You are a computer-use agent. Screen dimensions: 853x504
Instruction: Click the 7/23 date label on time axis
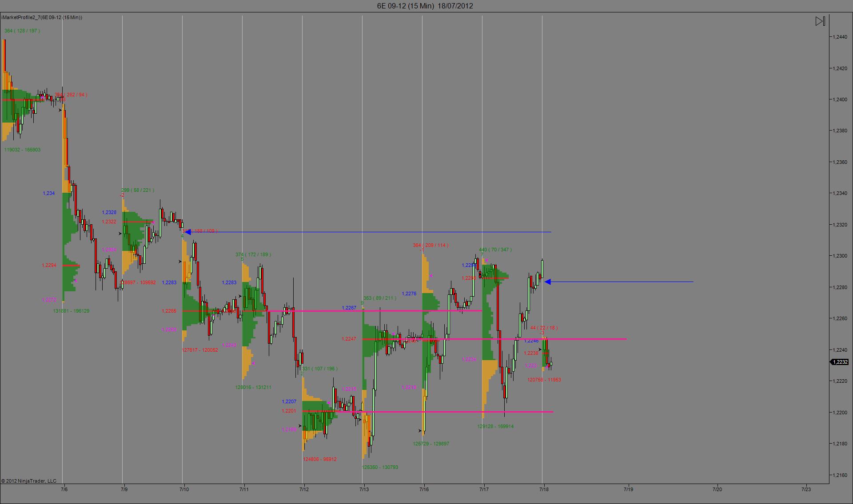(x=806, y=489)
